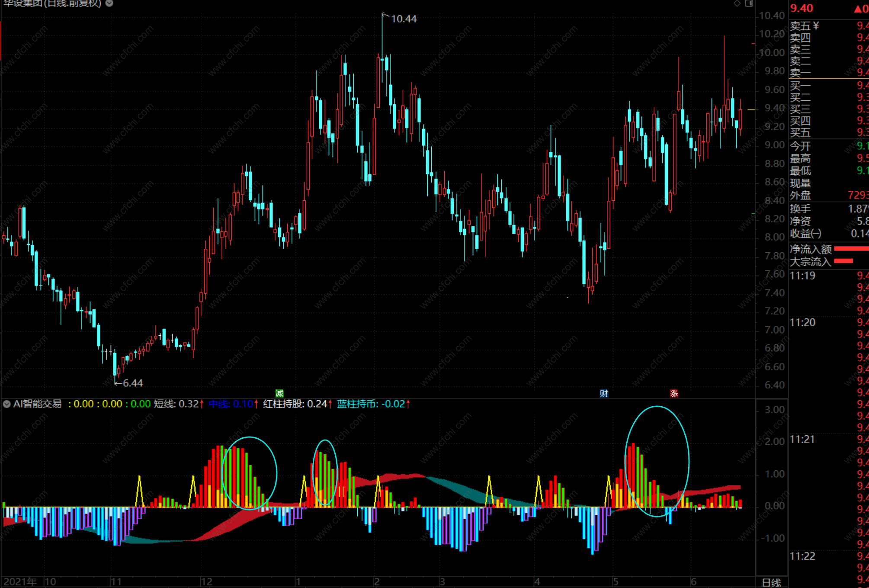
Task: Click the diamond marker icon atop chart
Action: 737,3
